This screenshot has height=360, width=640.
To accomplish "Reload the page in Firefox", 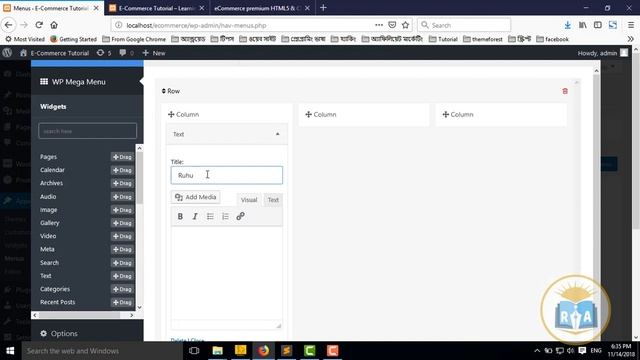I will click(x=39, y=25).
